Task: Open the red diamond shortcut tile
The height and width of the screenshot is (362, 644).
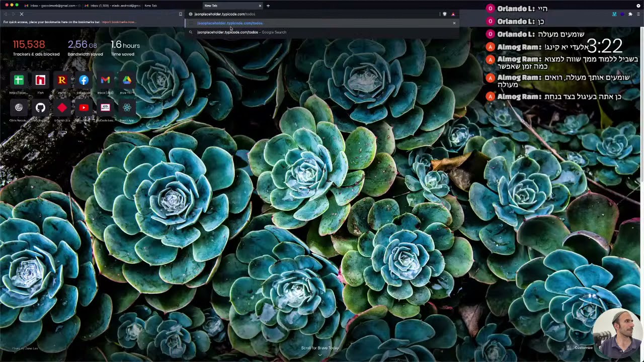Action: coord(62,108)
